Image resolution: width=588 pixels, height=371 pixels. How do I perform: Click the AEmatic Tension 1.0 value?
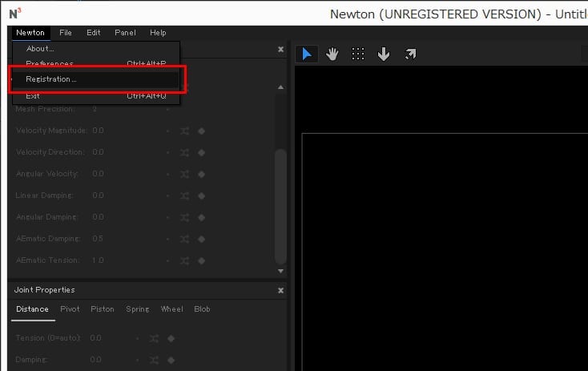pyautogui.click(x=98, y=260)
